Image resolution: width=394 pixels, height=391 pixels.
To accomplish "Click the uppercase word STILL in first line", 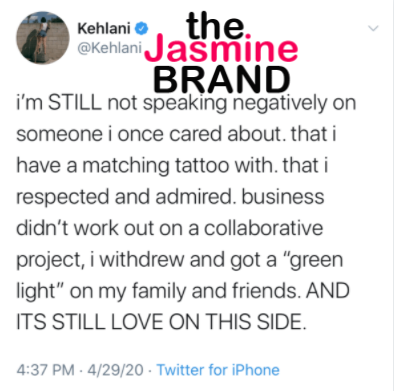I will click(75, 103).
